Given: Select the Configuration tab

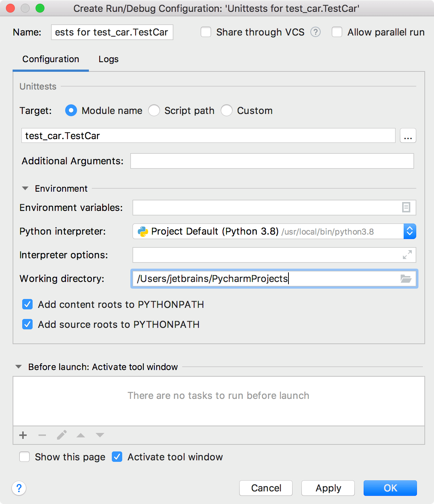Looking at the screenshot, I should pos(51,59).
